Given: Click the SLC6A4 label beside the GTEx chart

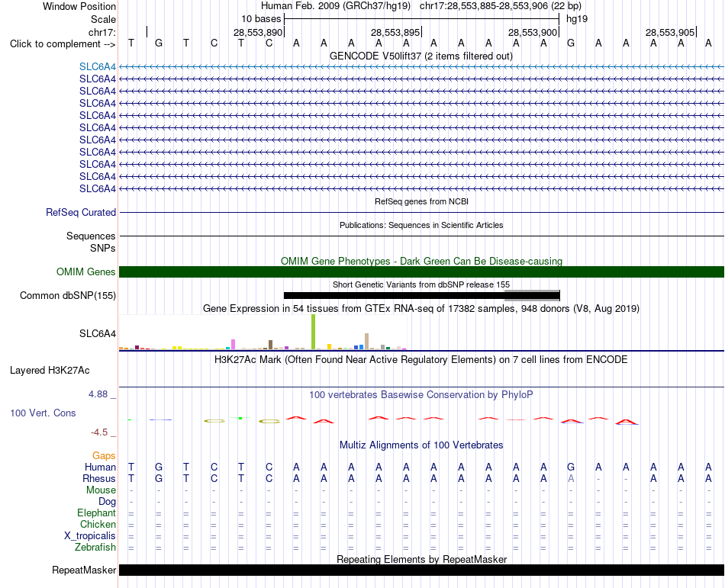Looking at the screenshot, I should pyautogui.click(x=98, y=333).
